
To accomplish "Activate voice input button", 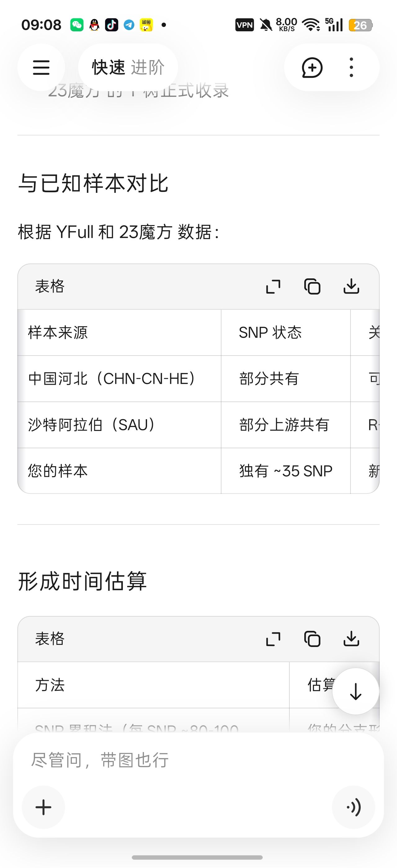I will click(x=354, y=807).
